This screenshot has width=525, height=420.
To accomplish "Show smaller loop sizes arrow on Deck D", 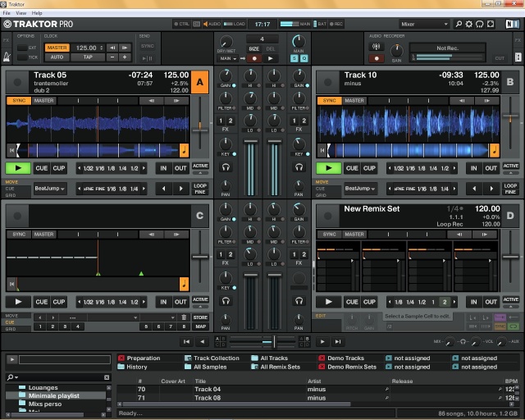I will (x=390, y=302).
